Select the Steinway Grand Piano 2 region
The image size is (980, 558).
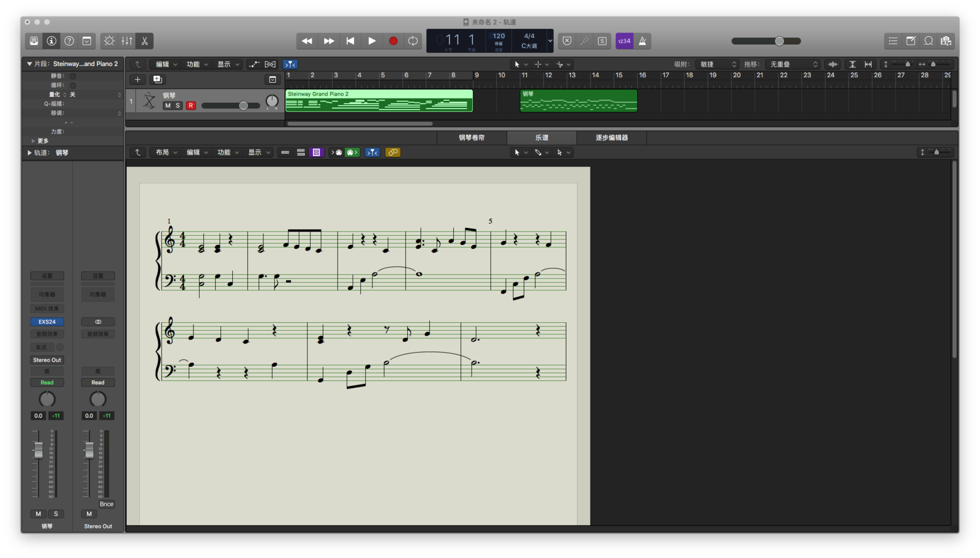pos(379,100)
